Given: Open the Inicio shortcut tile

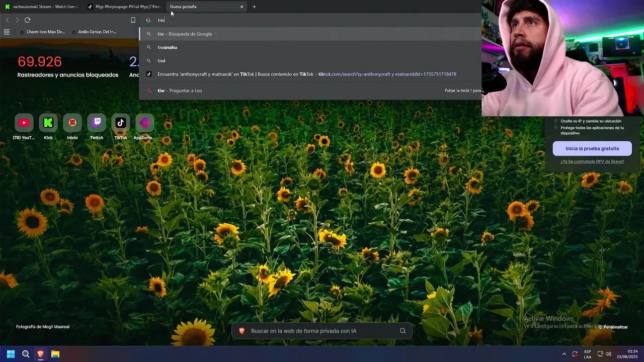Looking at the screenshot, I should pyautogui.click(x=72, y=123).
